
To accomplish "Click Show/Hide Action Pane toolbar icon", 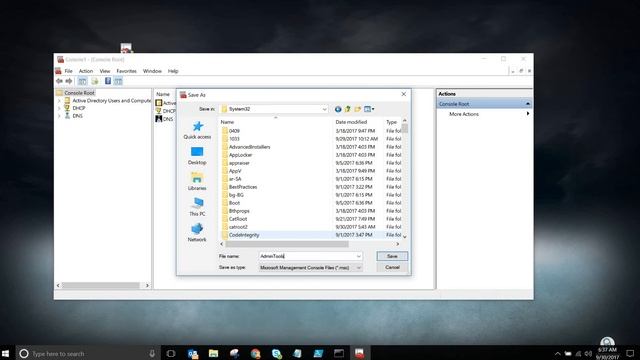I will coord(118,81).
